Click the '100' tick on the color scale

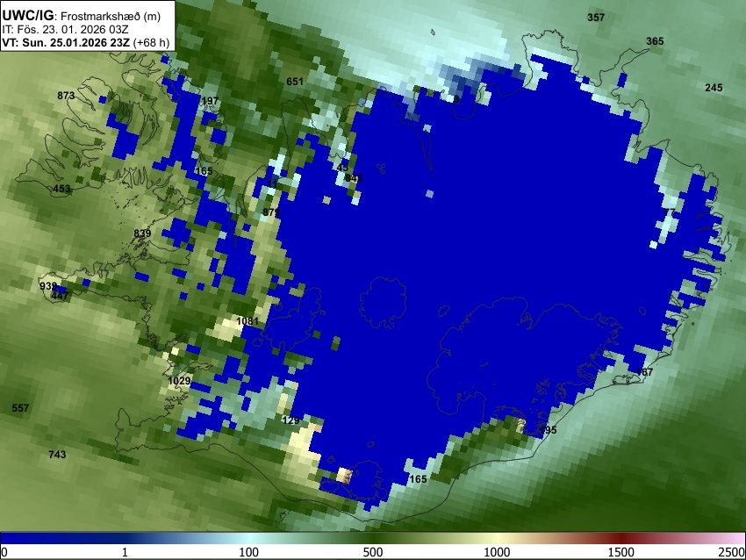[x=249, y=552]
